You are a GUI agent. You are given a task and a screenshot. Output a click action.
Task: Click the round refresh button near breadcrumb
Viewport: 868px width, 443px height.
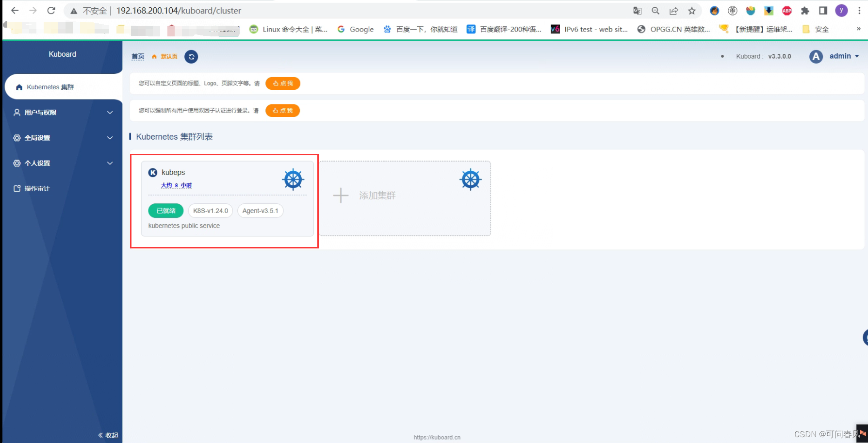[x=191, y=57]
